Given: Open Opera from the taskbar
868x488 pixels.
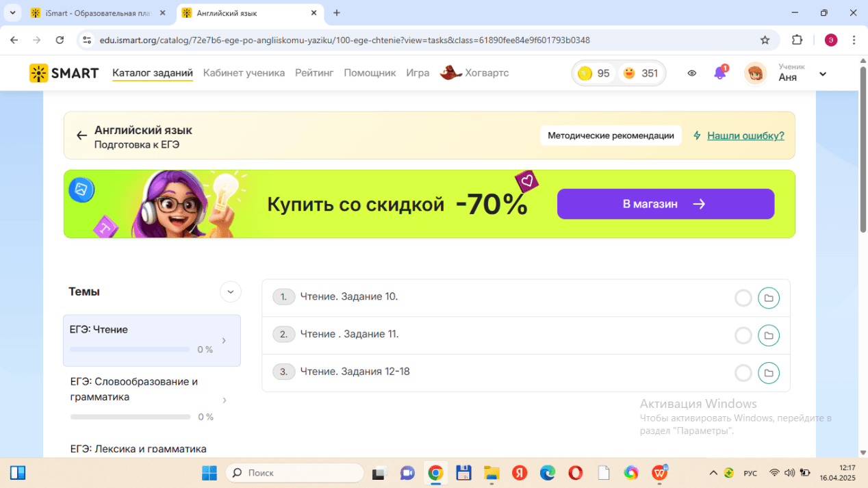Looking at the screenshot, I should [575, 473].
